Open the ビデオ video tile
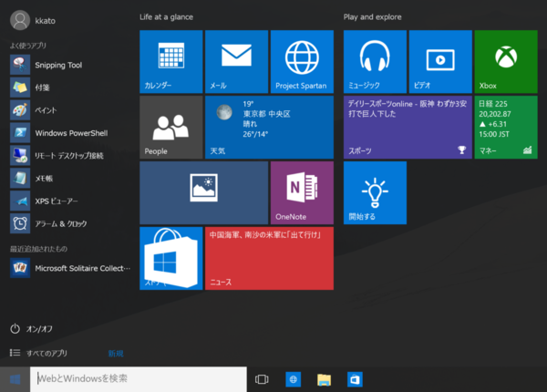 tap(440, 62)
